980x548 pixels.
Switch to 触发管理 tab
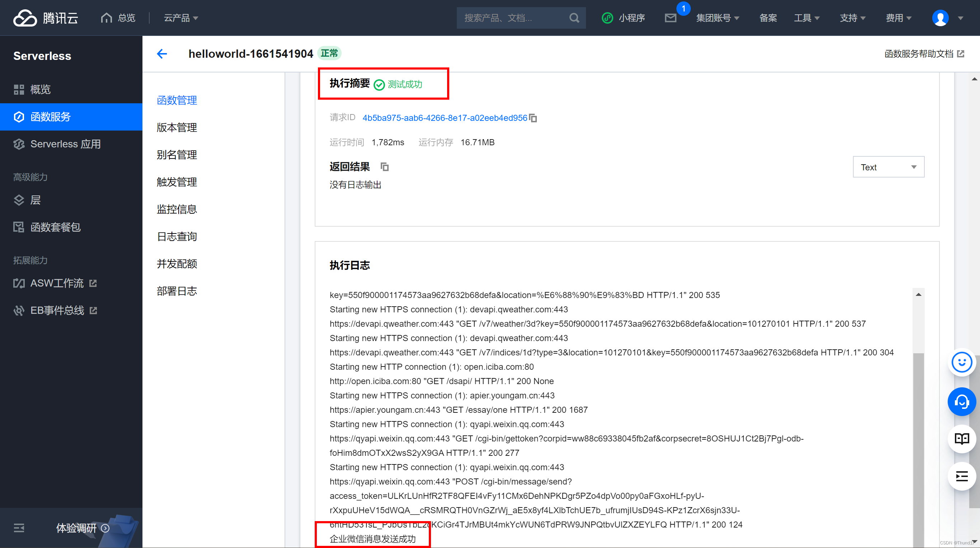click(x=177, y=182)
